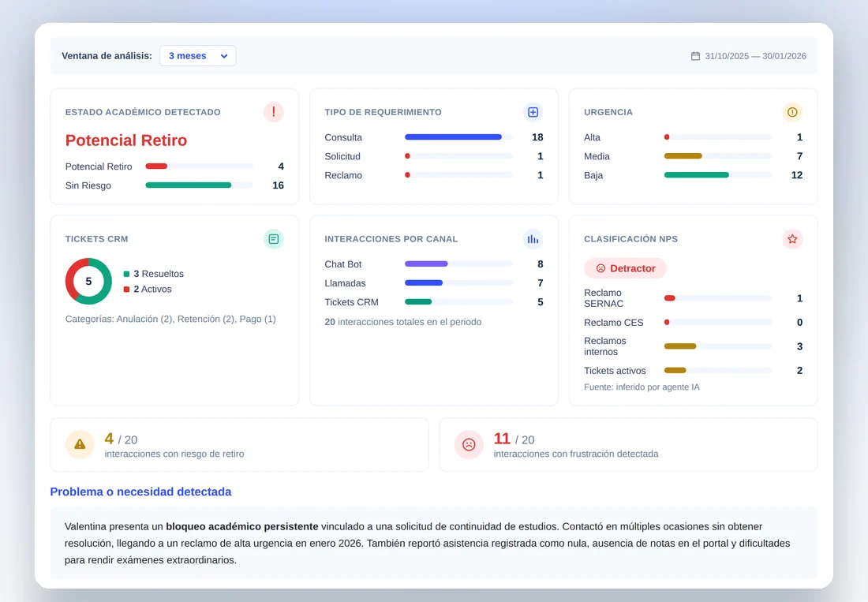Click the 20 interacciones totales en el periodo text

(x=403, y=321)
